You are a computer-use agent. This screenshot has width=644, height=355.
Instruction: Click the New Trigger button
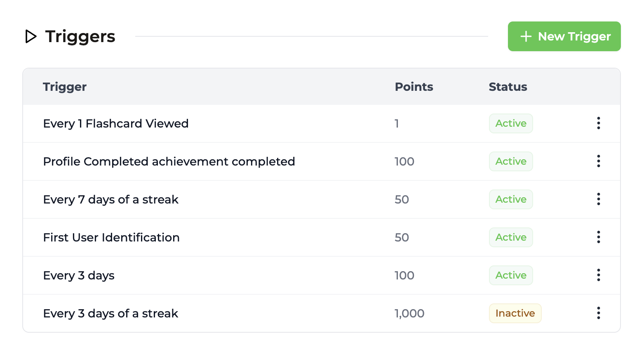[x=564, y=36]
